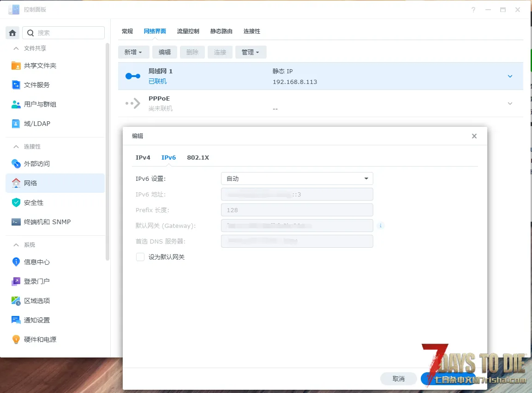Switch to 常规 tab
The width and height of the screenshot is (532, 393).
[127, 31]
